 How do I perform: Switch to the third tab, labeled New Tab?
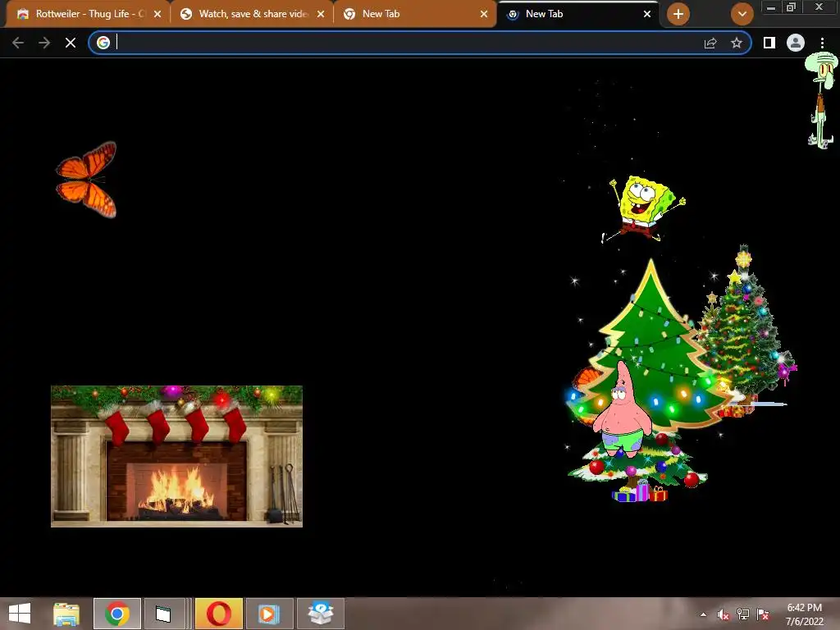(x=413, y=14)
